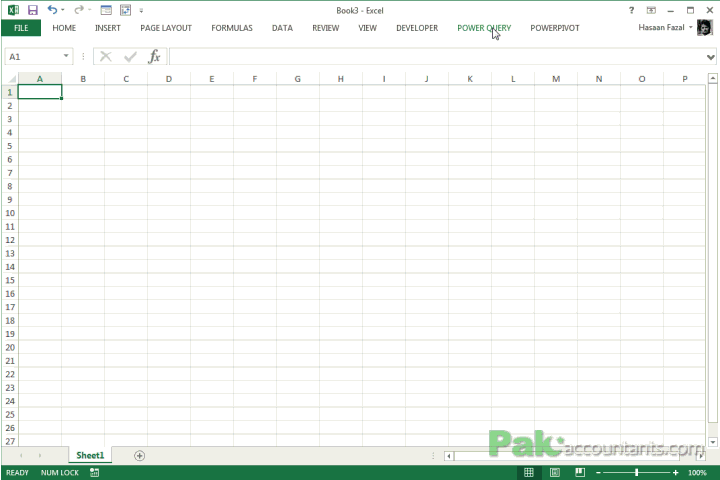Open the REVIEW tab
720x480 pixels.
pyautogui.click(x=326, y=28)
